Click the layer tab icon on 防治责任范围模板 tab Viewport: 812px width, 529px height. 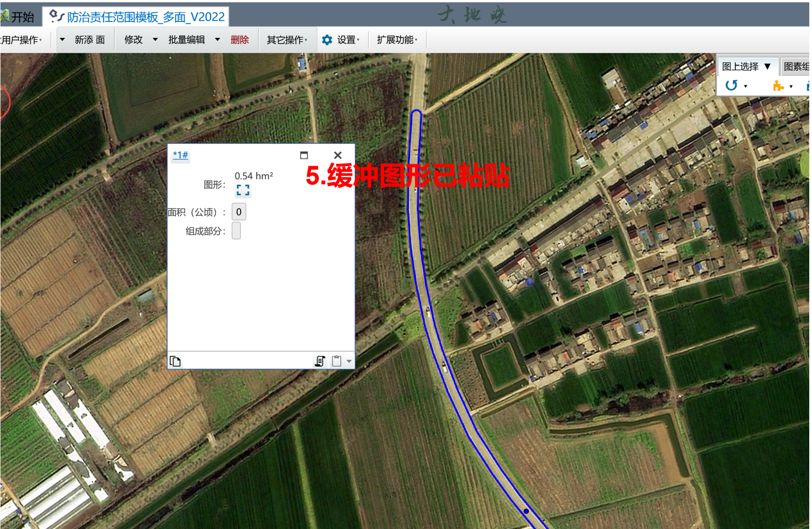coord(56,16)
